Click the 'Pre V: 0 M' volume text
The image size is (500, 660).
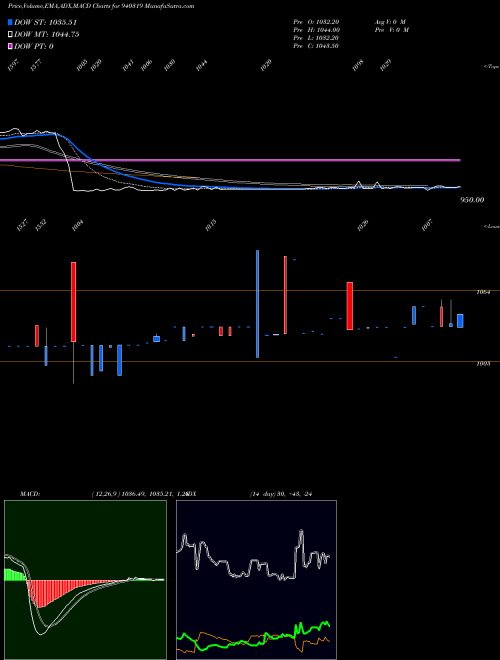point(392,30)
